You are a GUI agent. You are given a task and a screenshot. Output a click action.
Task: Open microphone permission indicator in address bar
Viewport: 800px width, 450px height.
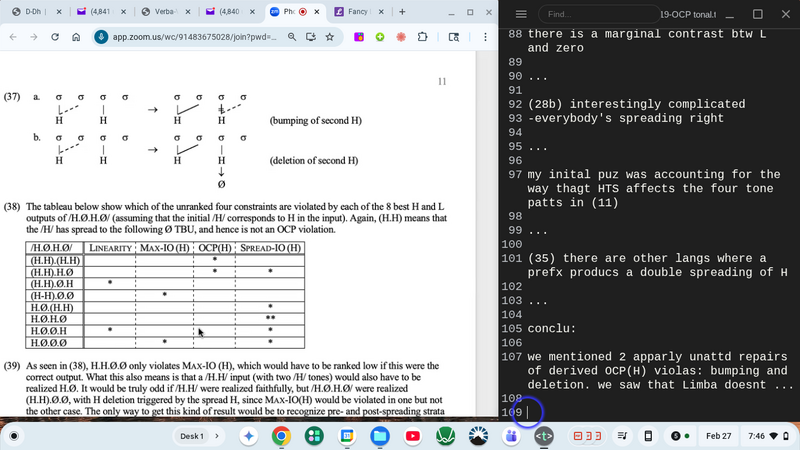point(101,37)
